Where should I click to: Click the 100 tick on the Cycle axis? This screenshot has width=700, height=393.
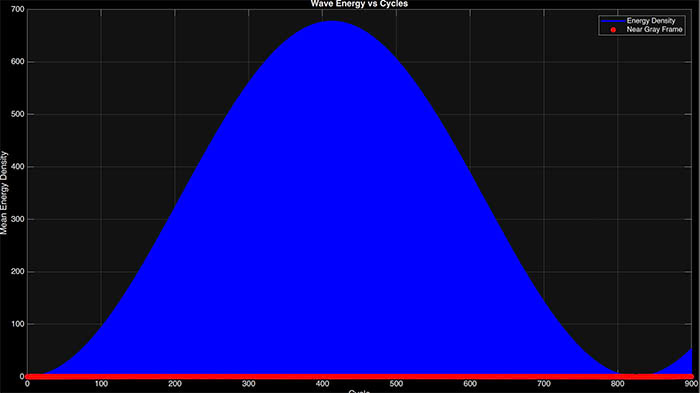pyautogui.click(x=101, y=384)
